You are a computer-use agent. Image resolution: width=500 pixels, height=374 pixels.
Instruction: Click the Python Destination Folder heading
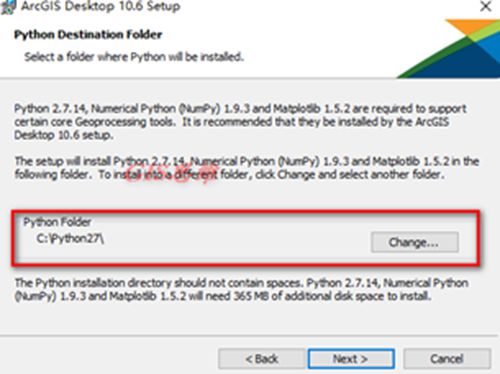[88, 35]
